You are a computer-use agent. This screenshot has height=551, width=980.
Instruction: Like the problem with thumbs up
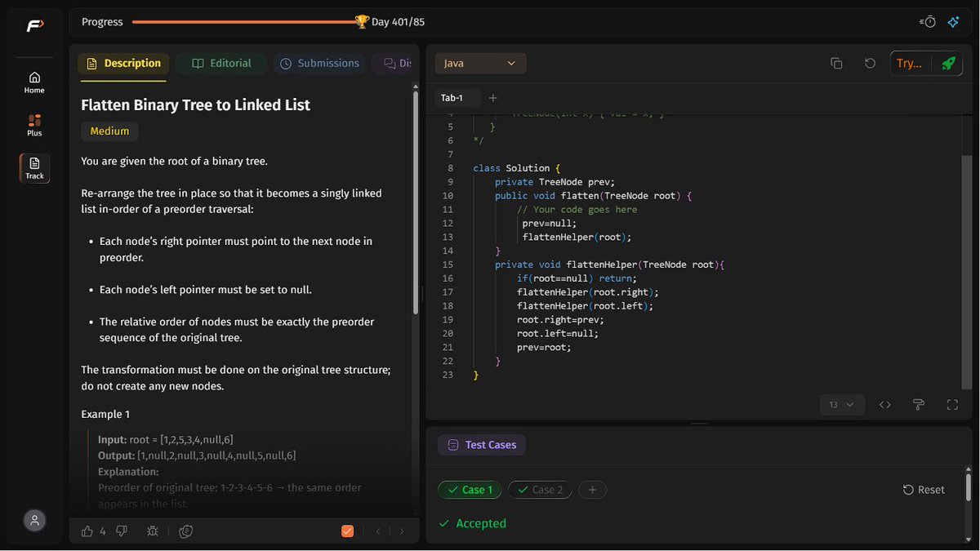click(x=87, y=531)
